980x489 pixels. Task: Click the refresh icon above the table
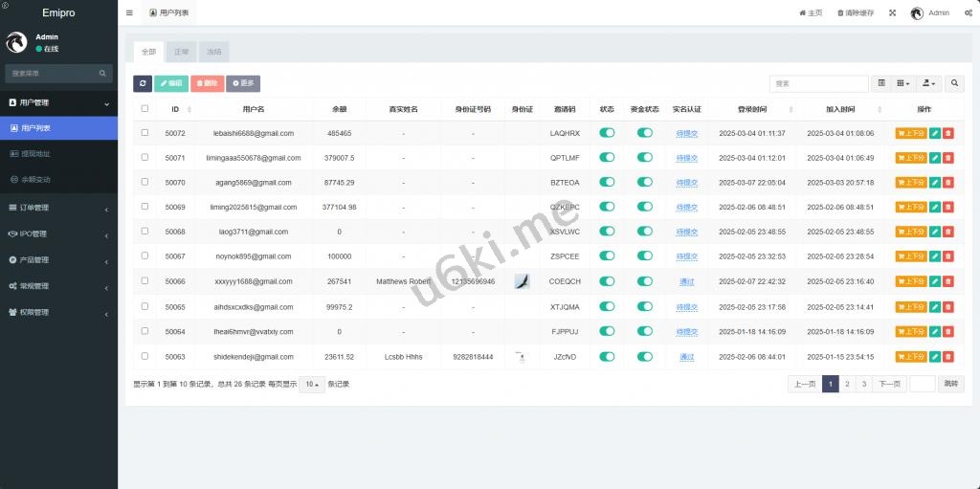(142, 84)
